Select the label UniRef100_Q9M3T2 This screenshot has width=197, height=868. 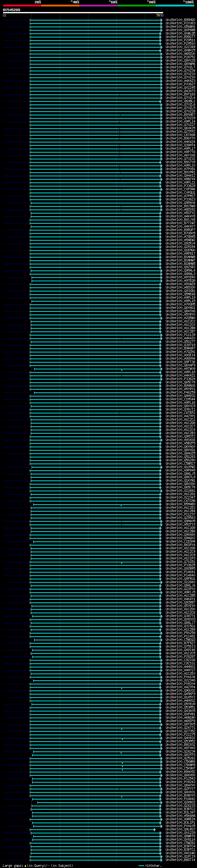(x=180, y=436)
